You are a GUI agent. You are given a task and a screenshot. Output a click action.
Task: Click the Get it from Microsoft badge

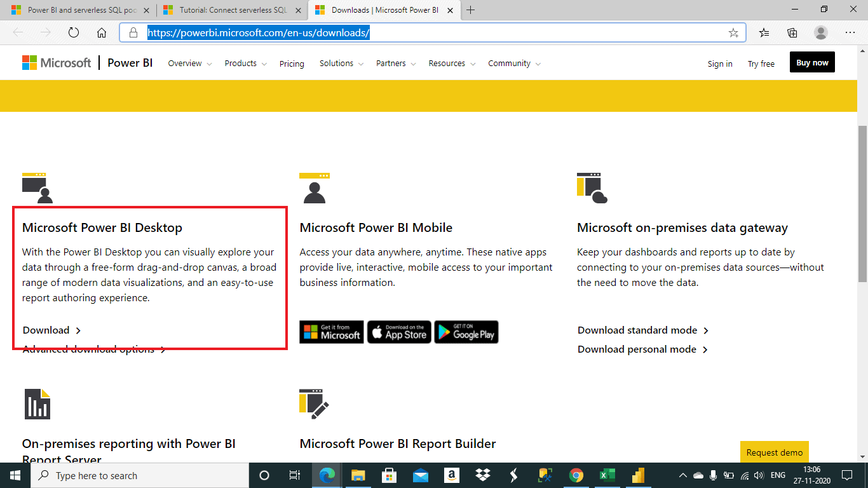[x=332, y=332]
